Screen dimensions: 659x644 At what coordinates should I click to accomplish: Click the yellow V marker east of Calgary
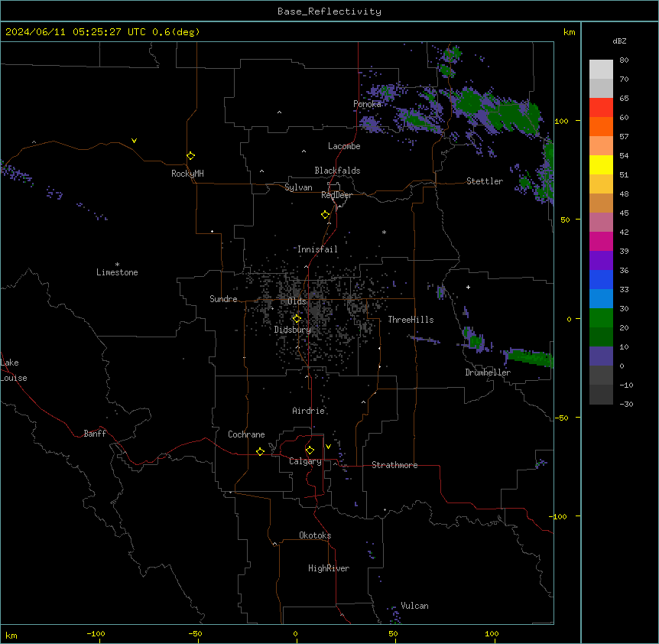pos(328,447)
